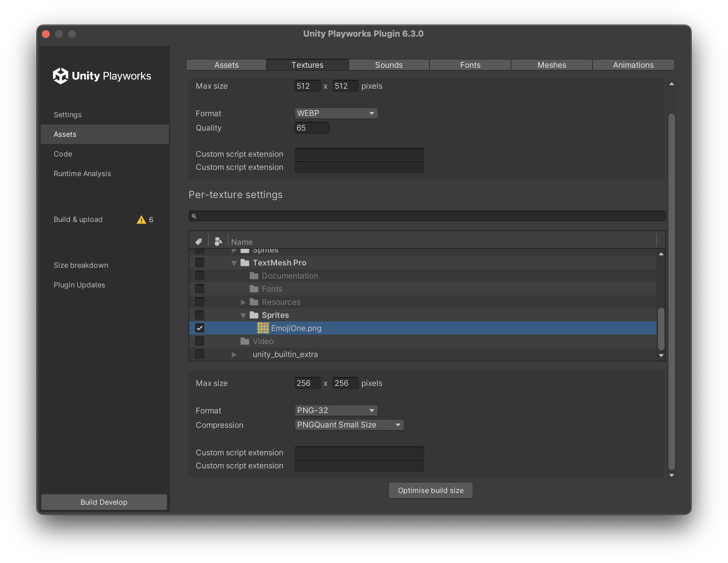
Task: Click the main panel vertical scrollbar thumb
Action: 672,292
